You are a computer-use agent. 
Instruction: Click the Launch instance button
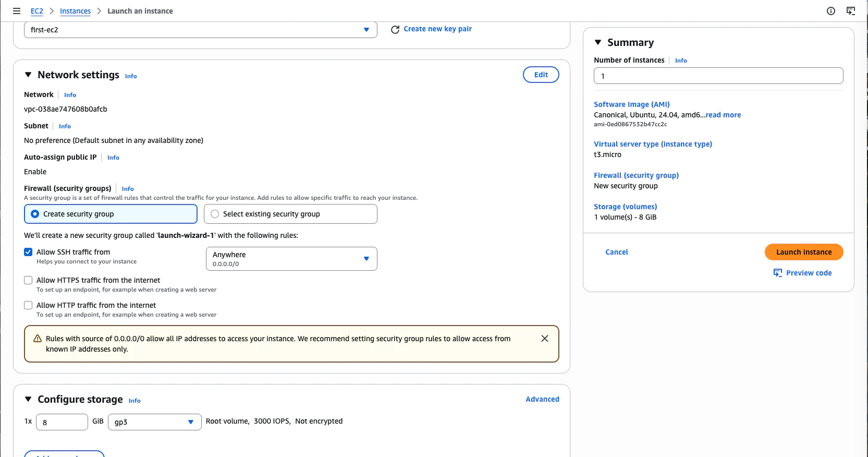pos(804,252)
